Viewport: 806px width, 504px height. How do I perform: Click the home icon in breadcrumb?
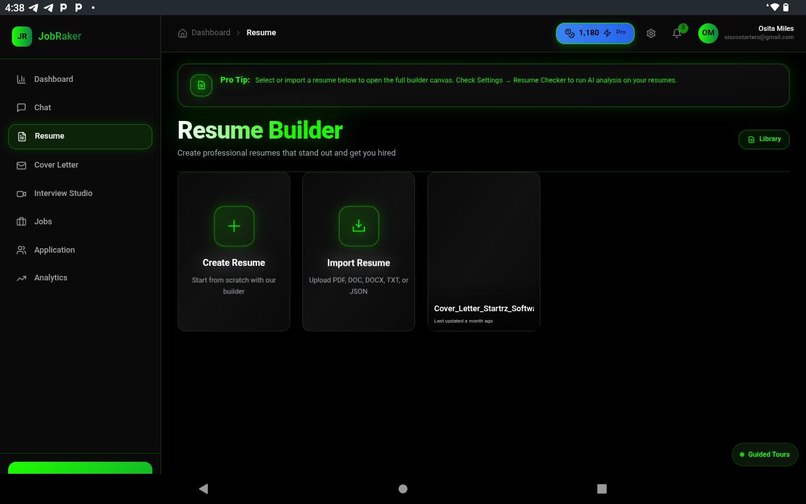[x=182, y=33]
